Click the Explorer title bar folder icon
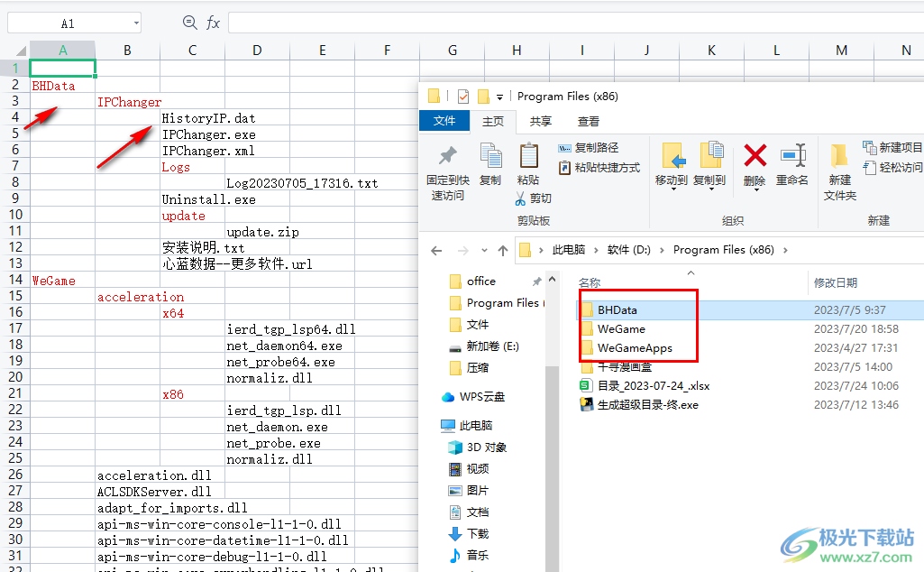 pos(434,96)
